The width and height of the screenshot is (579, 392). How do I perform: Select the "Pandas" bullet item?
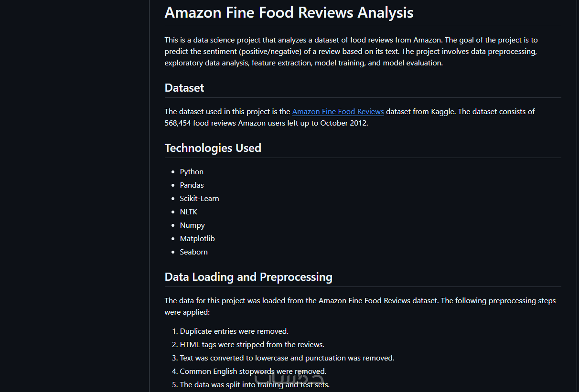[192, 185]
